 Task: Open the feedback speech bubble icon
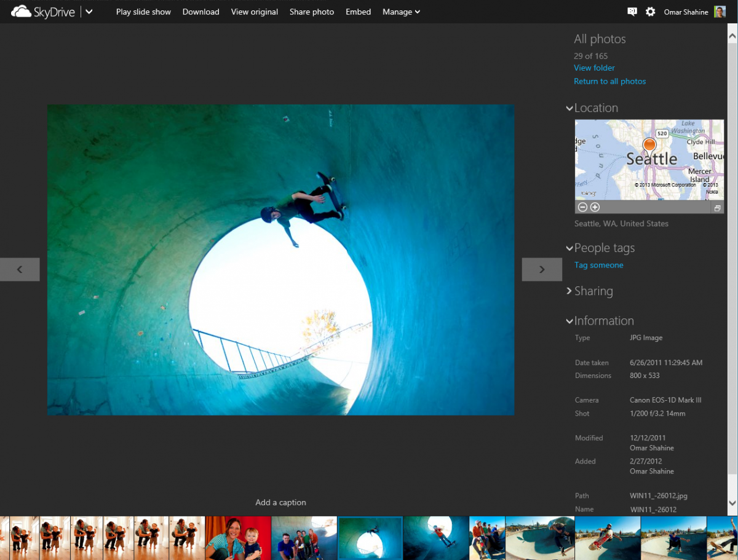point(632,11)
